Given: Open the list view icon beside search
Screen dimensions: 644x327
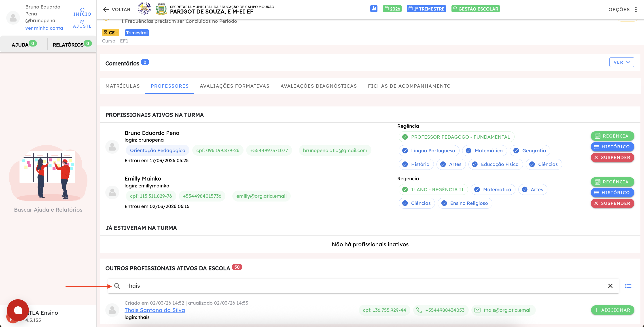Looking at the screenshot, I should point(628,286).
